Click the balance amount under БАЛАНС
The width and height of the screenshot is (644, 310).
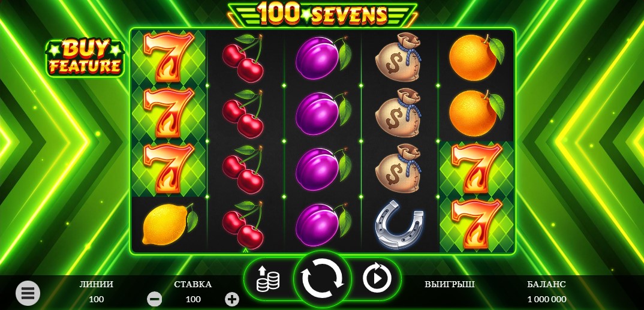coord(546,299)
